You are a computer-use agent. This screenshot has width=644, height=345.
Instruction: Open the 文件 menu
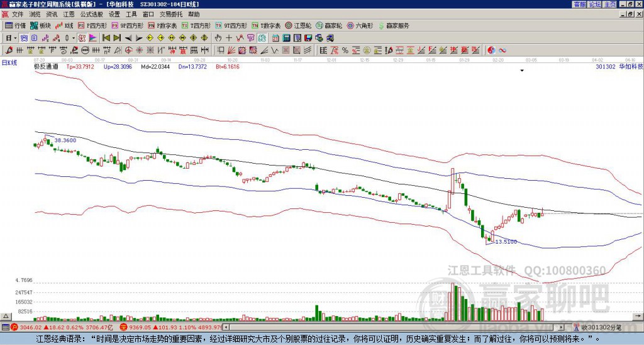tap(18, 14)
